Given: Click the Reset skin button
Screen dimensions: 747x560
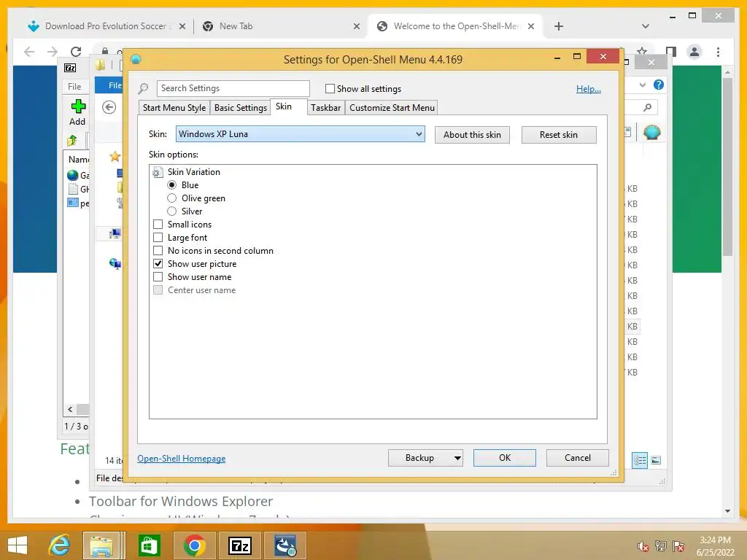Looking at the screenshot, I should pyautogui.click(x=558, y=135).
